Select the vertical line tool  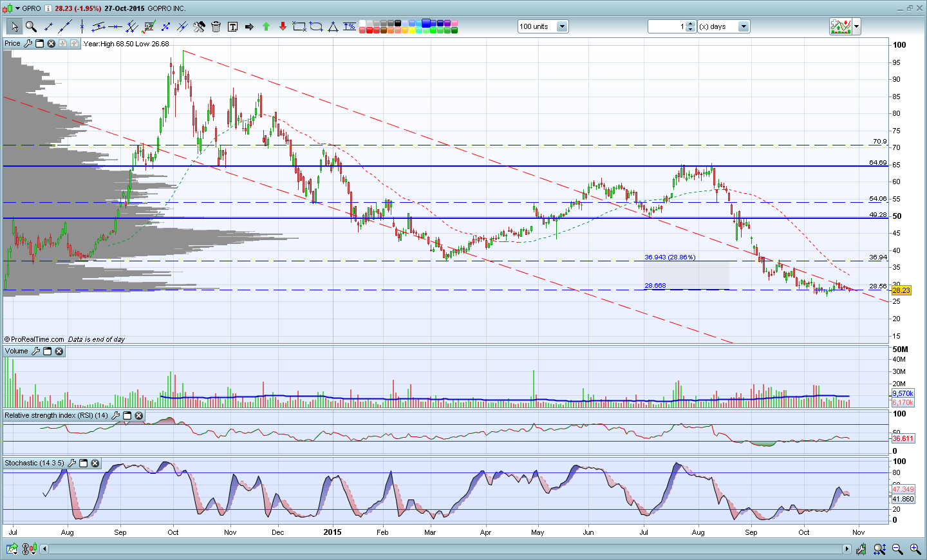(x=82, y=26)
